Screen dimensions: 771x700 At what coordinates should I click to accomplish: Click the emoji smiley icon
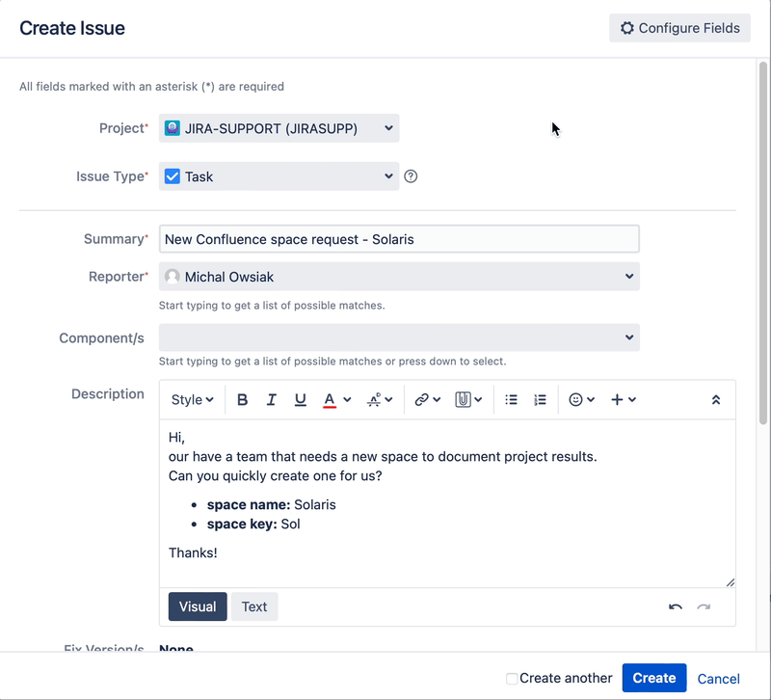(575, 400)
